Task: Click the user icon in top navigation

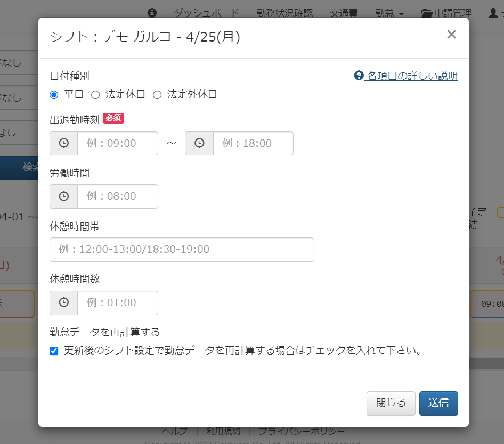Action: click(x=493, y=13)
